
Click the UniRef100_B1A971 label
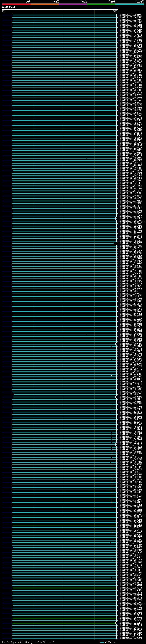click(x=131, y=37)
